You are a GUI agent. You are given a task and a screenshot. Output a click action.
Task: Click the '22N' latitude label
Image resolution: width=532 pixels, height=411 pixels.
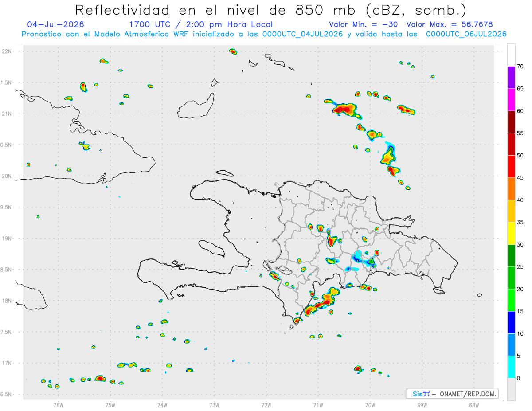[8, 51]
